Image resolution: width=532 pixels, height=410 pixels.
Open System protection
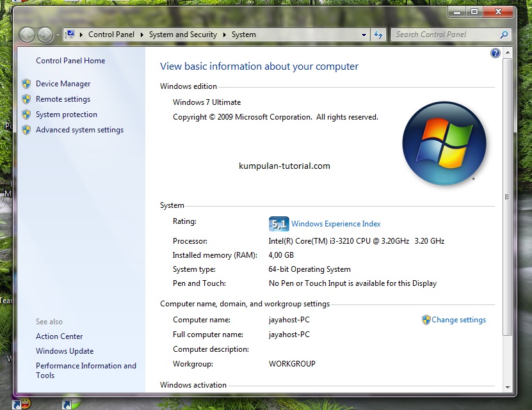point(67,114)
